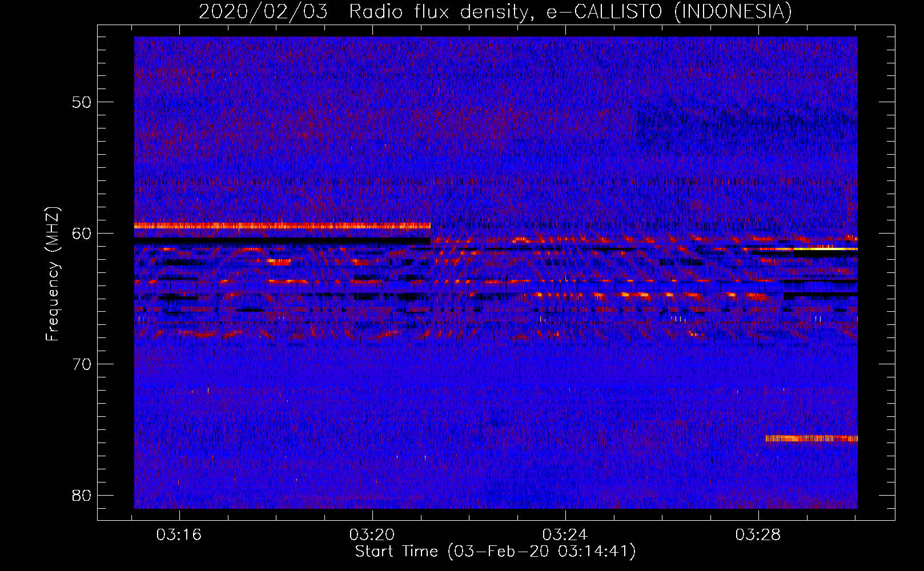The image size is (924, 571).
Task: Click the 03:20 time tick label
Action: coord(372,535)
